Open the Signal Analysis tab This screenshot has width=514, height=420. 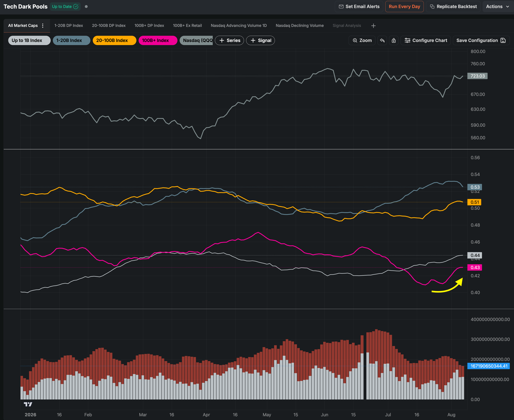(x=347, y=26)
